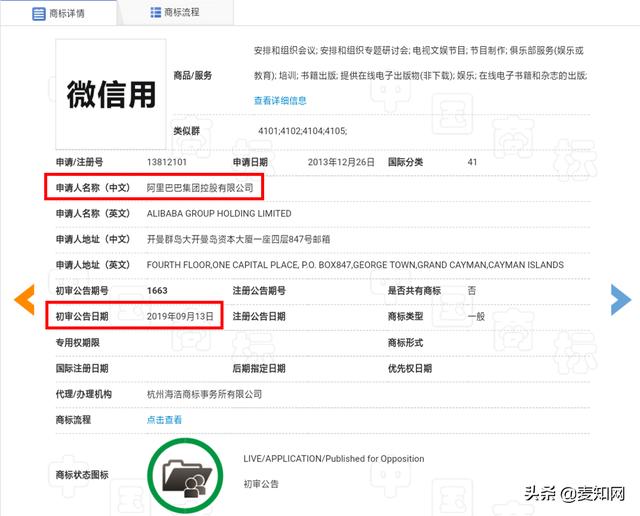Select applicant name 阿里巴巴集团控股有限公司
The height and width of the screenshot is (516, 640).
[200, 188]
